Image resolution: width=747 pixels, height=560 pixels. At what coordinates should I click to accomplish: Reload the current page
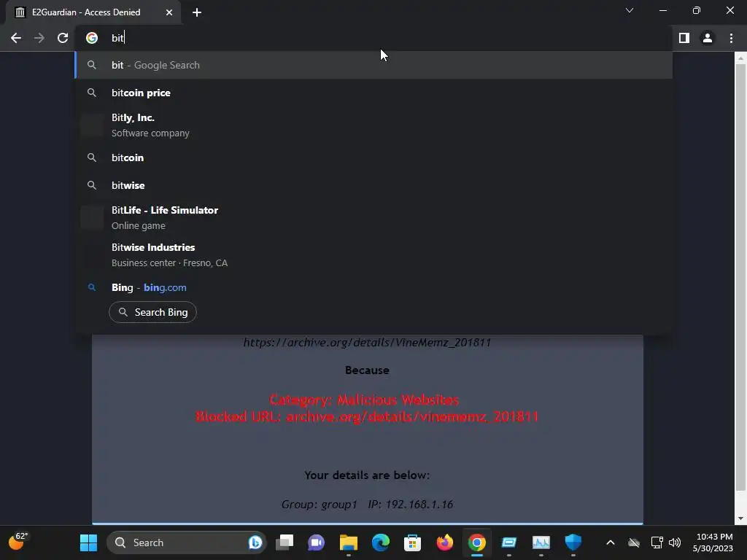[x=63, y=38]
